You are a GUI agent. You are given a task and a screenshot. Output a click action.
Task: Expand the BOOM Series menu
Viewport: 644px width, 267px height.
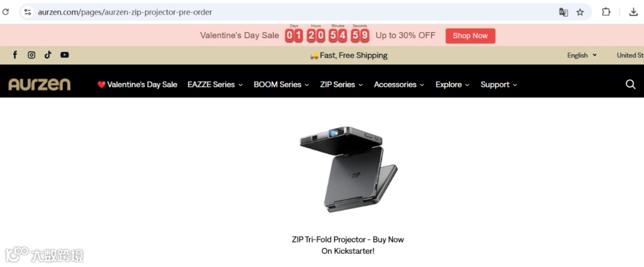[281, 85]
